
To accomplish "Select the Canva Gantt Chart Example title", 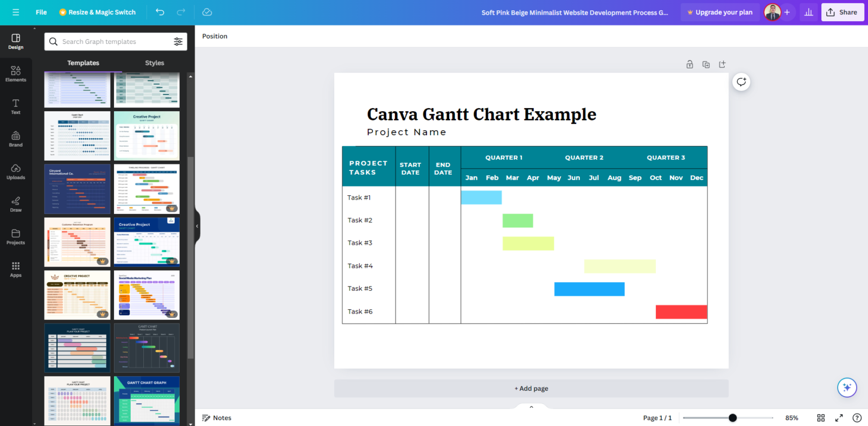I will click(481, 115).
